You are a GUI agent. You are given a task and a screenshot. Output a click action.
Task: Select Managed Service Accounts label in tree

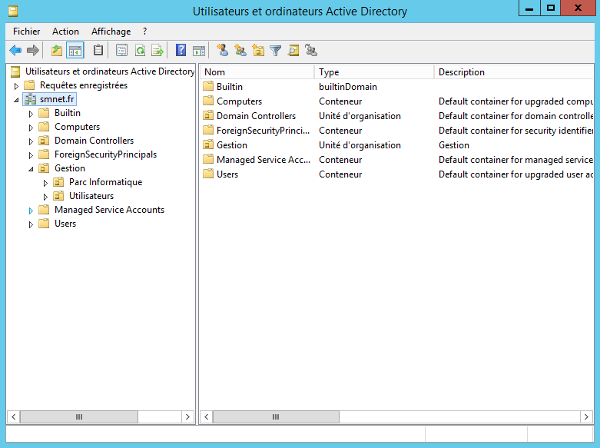point(109,210)
